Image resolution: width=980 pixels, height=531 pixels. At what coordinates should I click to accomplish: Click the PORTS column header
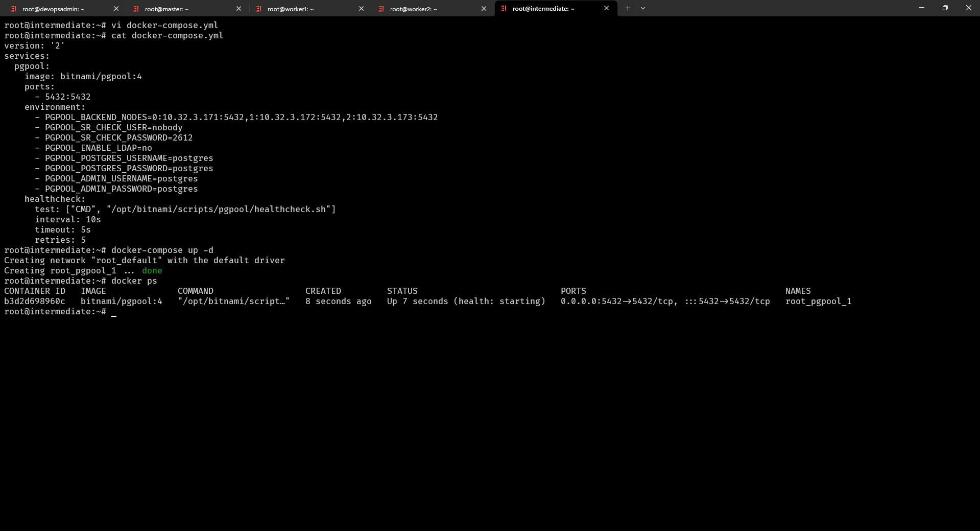click(x=573, y=291)
